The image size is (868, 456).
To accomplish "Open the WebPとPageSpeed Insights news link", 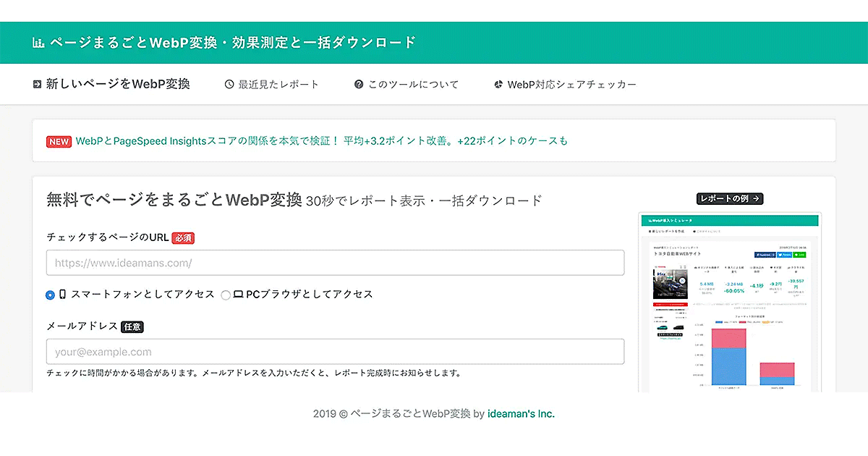I will [321, 141].
